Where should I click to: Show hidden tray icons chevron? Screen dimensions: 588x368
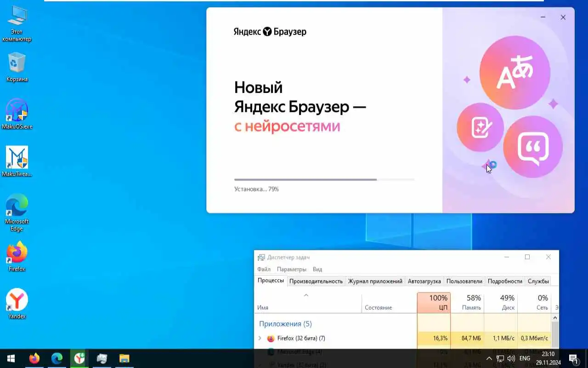(489, 358)
